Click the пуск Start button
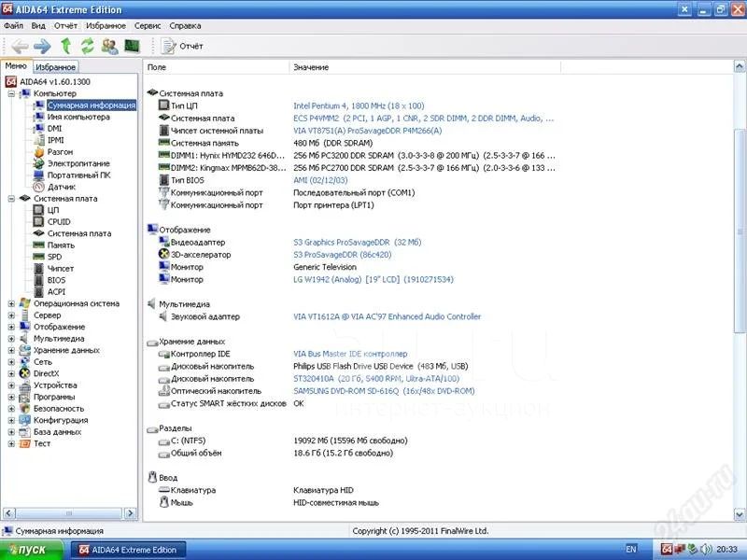This screenshot has height=560, width=747. tap(32, 550)
